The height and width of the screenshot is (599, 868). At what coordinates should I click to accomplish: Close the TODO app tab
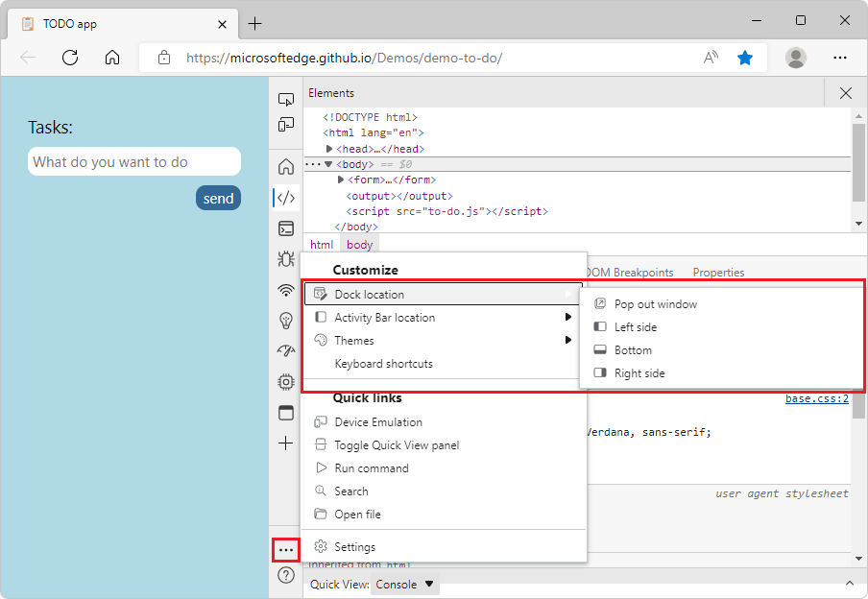tap(222, 24)
